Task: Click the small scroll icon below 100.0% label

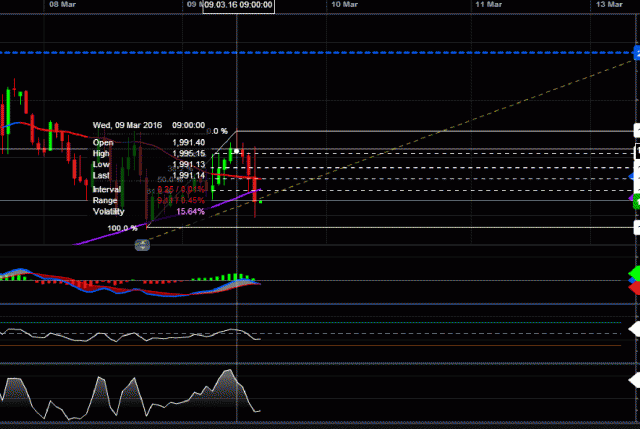Action: click(x=143, y=245)
